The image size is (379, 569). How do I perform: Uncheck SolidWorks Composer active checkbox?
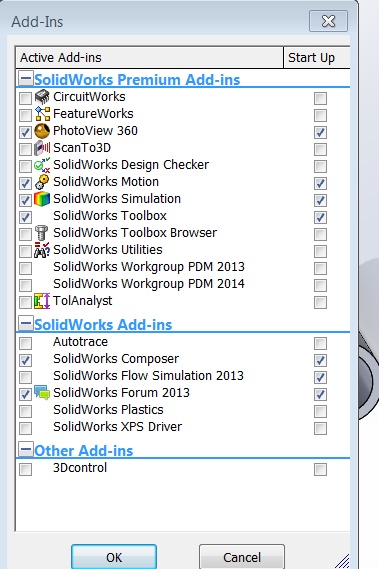click(25, 360)
